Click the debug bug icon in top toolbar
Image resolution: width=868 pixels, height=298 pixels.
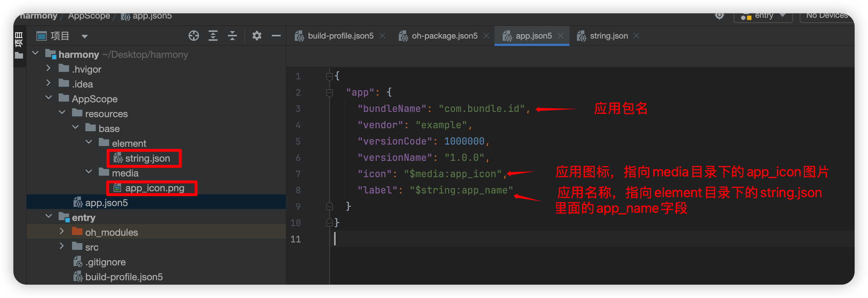(719, 16)
